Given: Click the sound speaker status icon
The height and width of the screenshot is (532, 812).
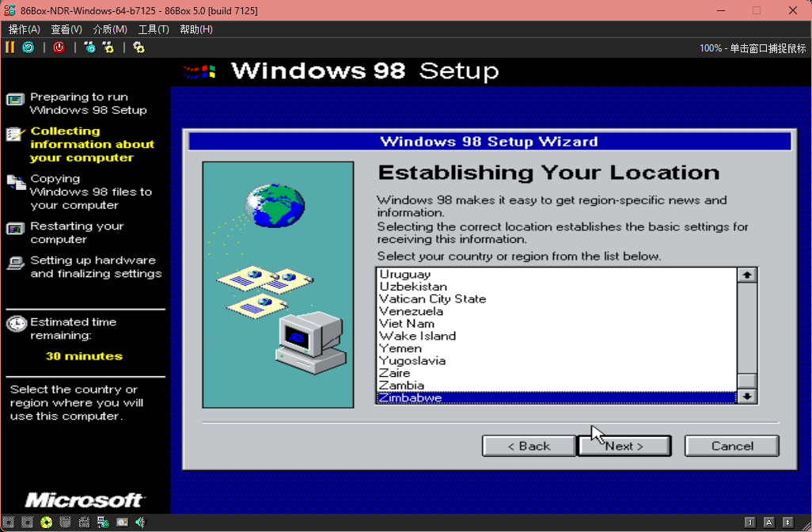Looking at the screenshot, I should coord(141,522).
